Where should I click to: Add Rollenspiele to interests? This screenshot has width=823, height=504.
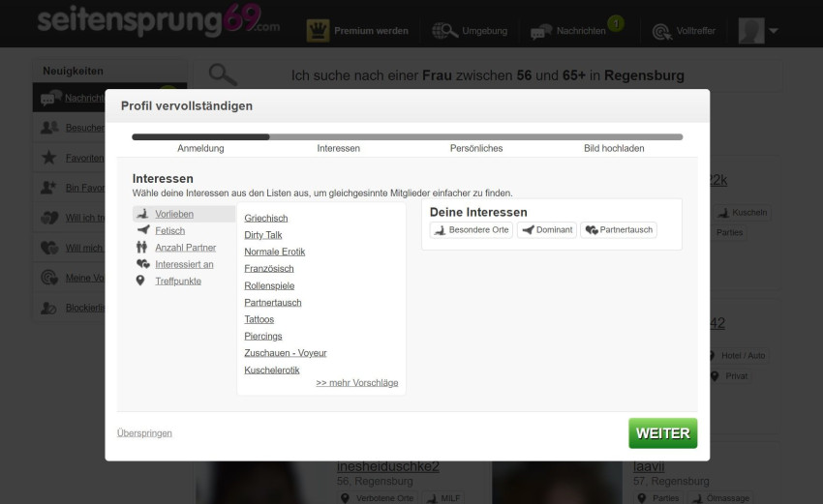269,285
